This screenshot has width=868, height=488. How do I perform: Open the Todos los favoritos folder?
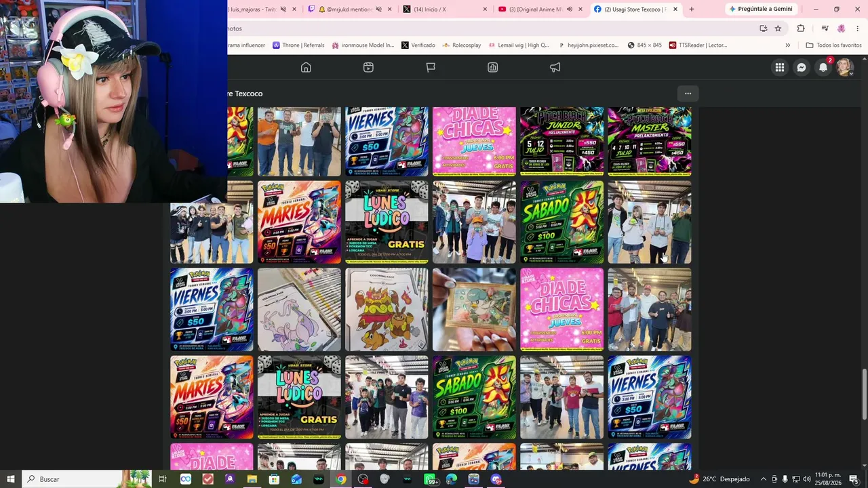click(833, 45)
